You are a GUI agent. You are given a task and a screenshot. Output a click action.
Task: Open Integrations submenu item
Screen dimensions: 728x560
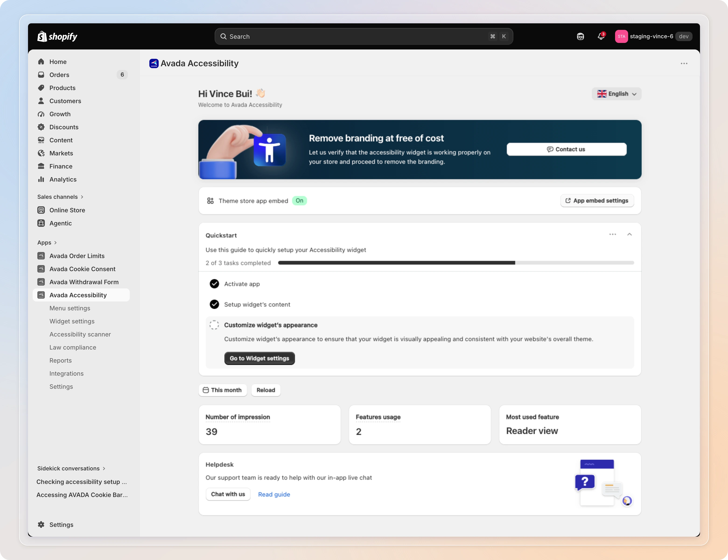[66, 373]
